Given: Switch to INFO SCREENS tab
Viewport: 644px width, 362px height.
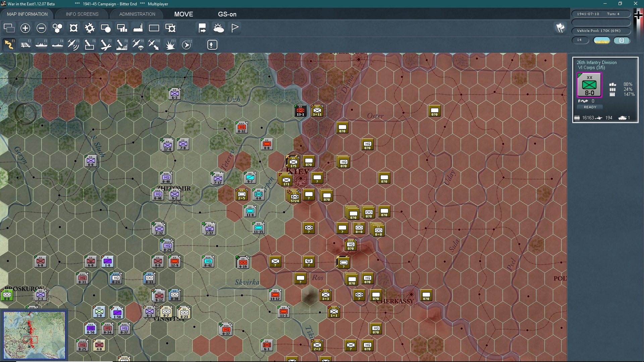Looking at the screenshot, I should [82, 14].
